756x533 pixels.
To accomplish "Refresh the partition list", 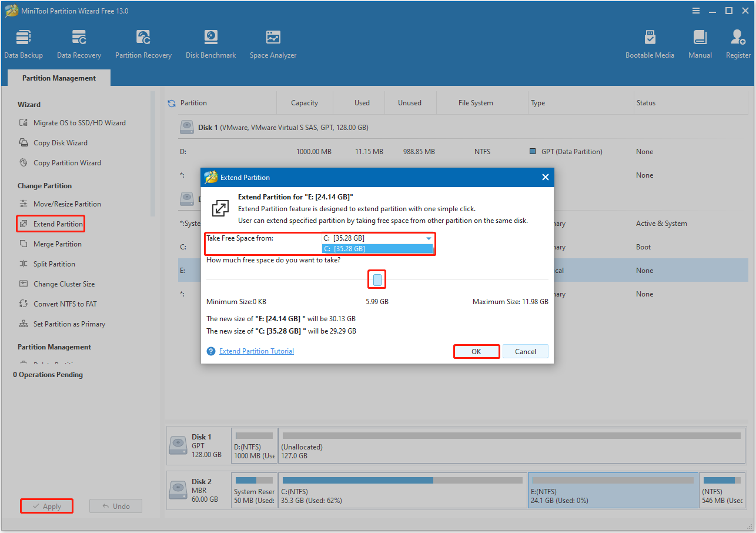I will tap(171, 102).
